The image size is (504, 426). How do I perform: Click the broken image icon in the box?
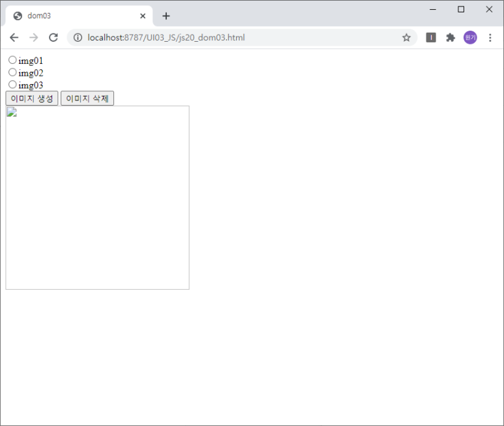point(12,112)
